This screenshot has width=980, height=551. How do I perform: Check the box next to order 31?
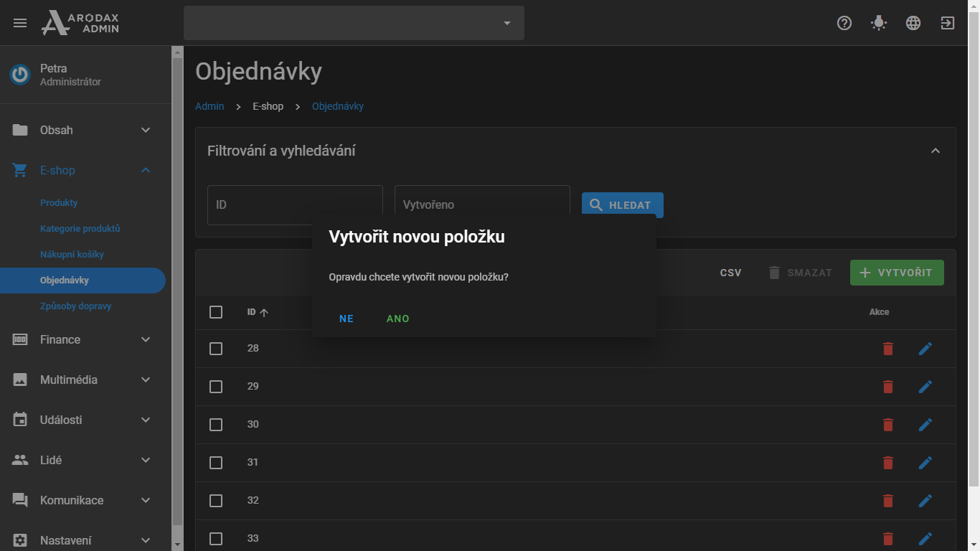coord(216,463)
